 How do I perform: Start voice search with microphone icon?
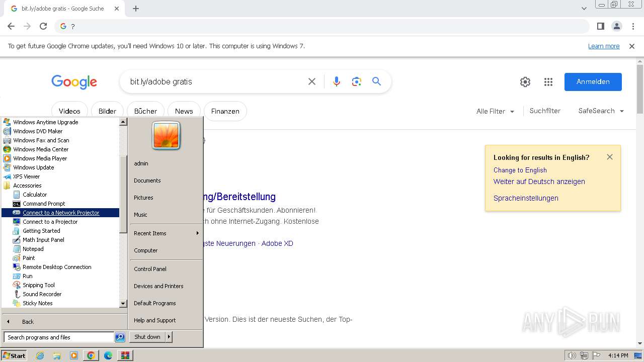[337, 81]
